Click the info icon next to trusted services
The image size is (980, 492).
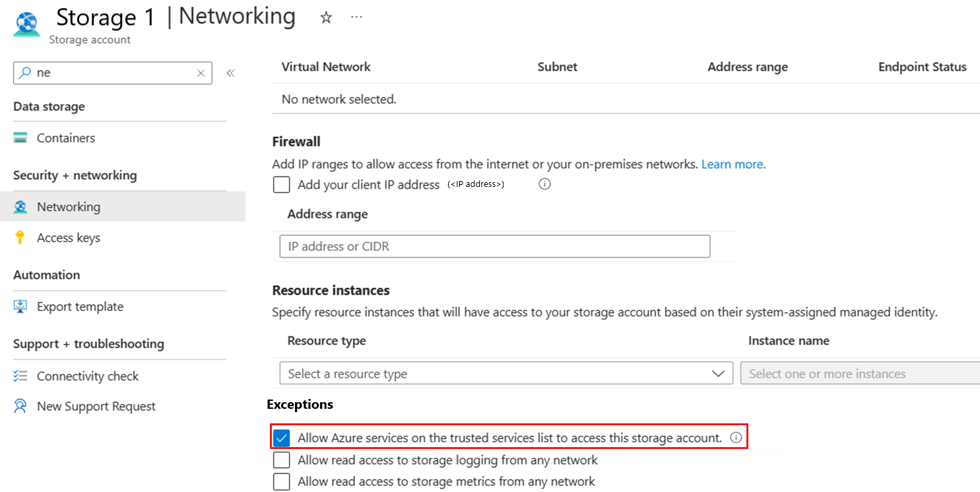click(736, 437)
